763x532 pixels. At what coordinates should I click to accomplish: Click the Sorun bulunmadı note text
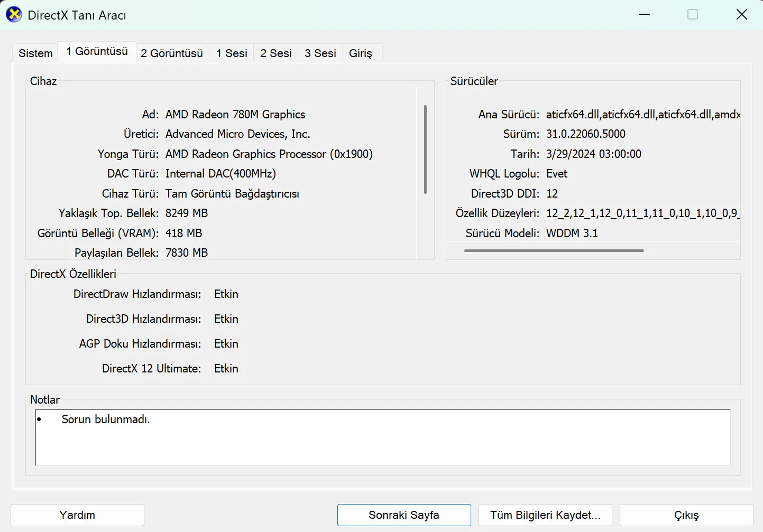106,419
